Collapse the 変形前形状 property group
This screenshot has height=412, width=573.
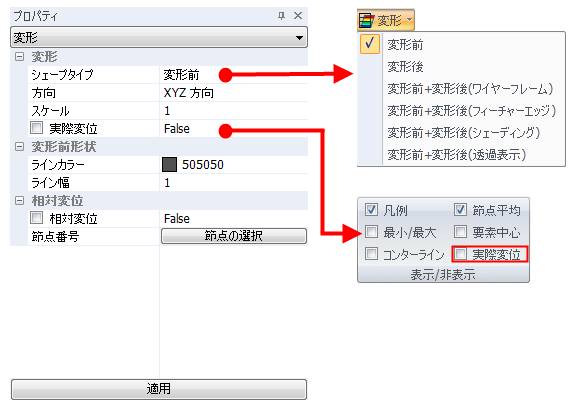[x=19, y=147]
